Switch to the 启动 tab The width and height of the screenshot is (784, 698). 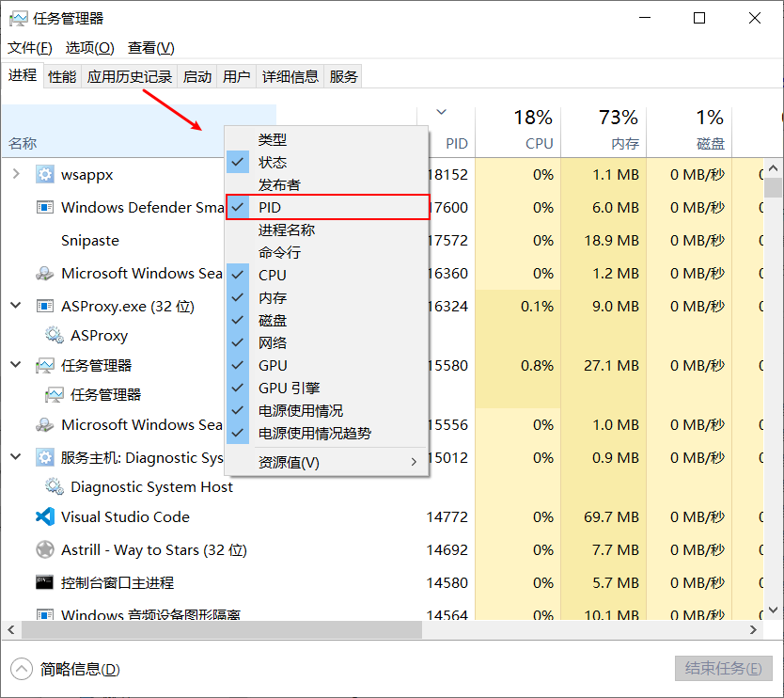[x=197, y=76]
